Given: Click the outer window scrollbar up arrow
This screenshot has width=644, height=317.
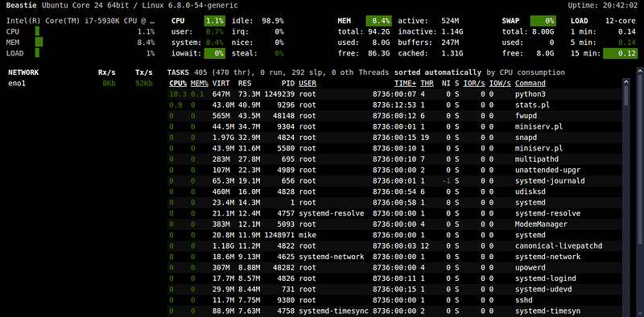Looking at the screenshot, I should point(640,72).
